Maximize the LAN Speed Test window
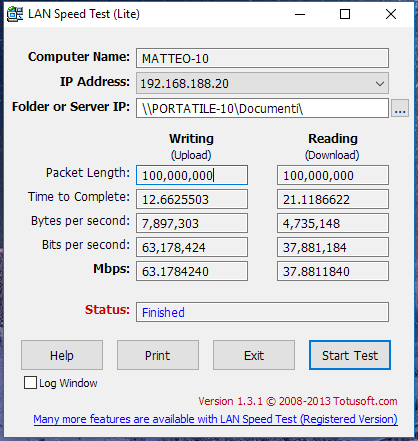This screenshot has height=441, width=418. pos(345,14)
